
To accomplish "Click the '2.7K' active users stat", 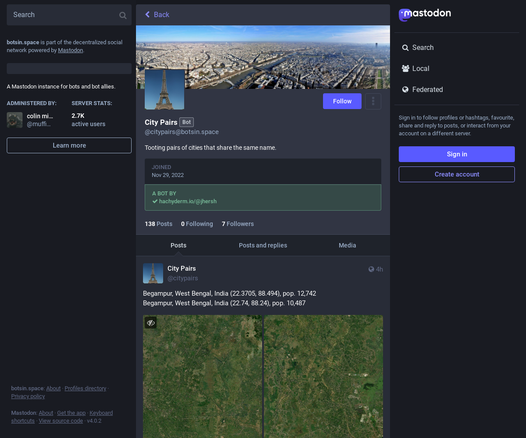I will 78,116.
